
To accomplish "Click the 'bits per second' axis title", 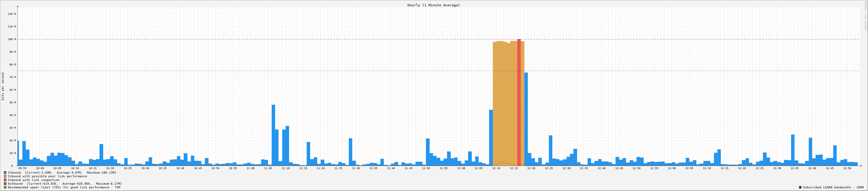I will [3, 86].
